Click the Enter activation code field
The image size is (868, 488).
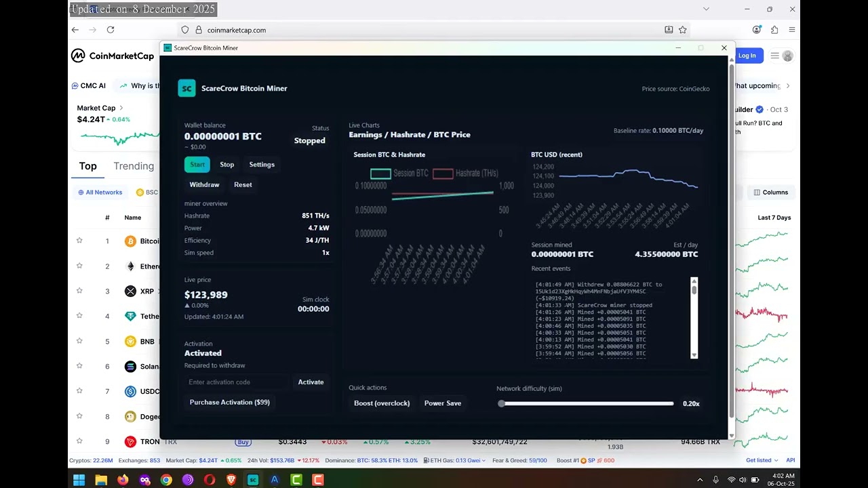(237, 382)
